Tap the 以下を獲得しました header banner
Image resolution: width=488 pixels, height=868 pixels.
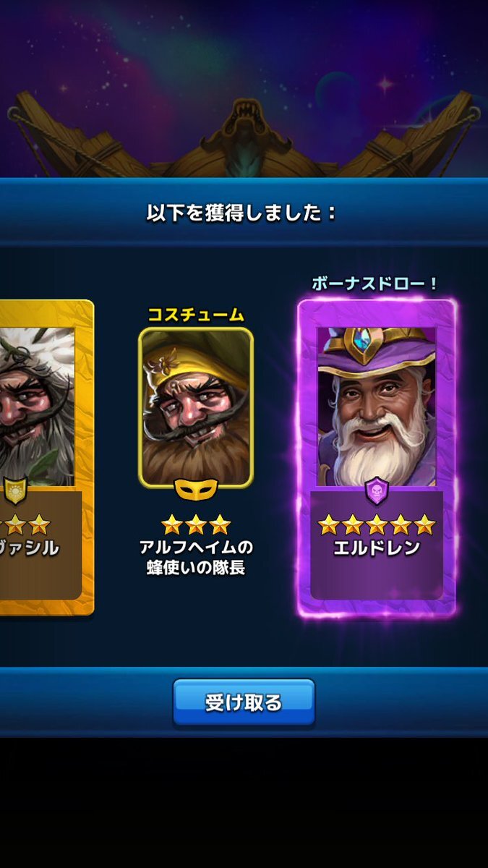(244, 212)
